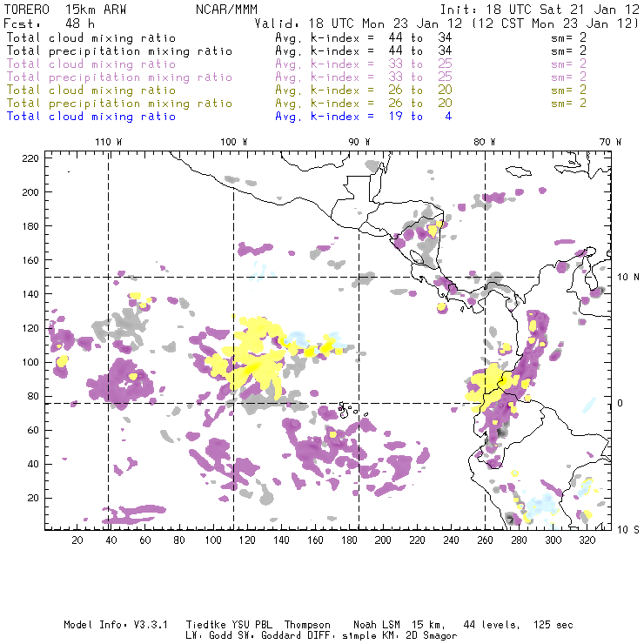Click 'sm= 2' on black cloud row
644x644 pixels.
(568, 37)
